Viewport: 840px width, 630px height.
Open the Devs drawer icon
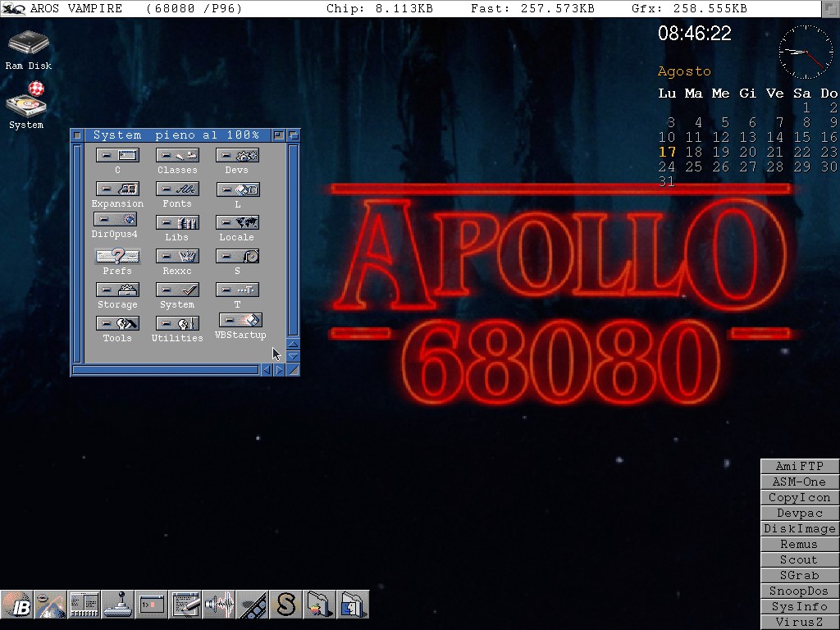click(x=237, y=156)
